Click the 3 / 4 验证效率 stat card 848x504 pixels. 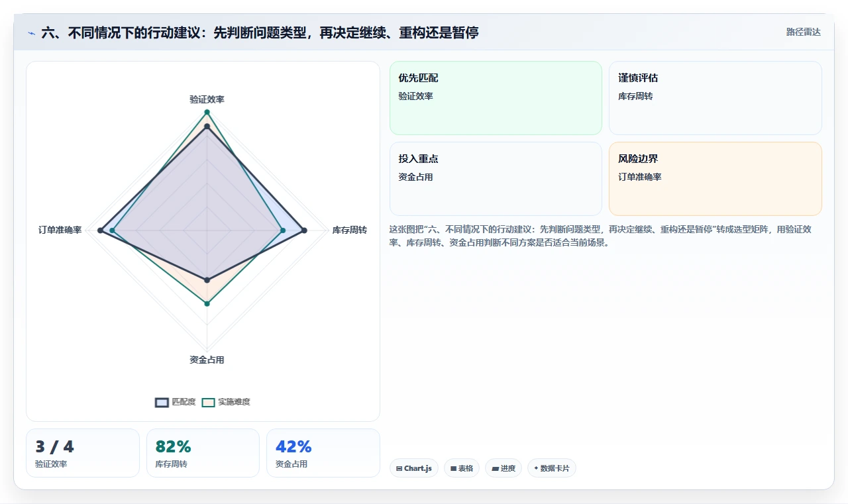coord(83,453)
